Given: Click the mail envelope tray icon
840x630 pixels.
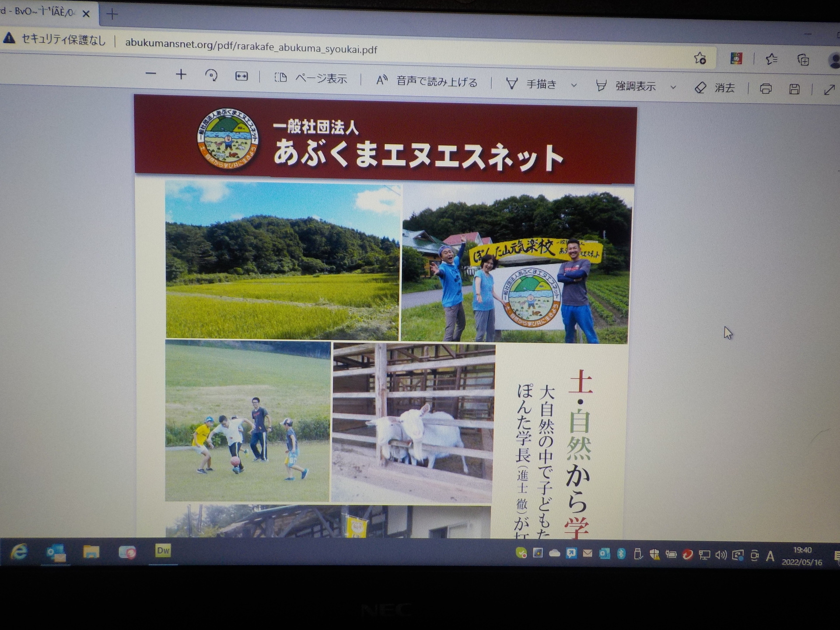Looking at the screenshot, I should pyautogui.click(x=588, y=553).
